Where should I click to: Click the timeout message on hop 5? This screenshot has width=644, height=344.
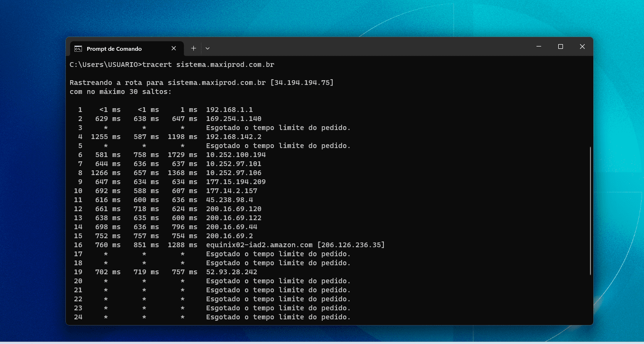point(278,146)
